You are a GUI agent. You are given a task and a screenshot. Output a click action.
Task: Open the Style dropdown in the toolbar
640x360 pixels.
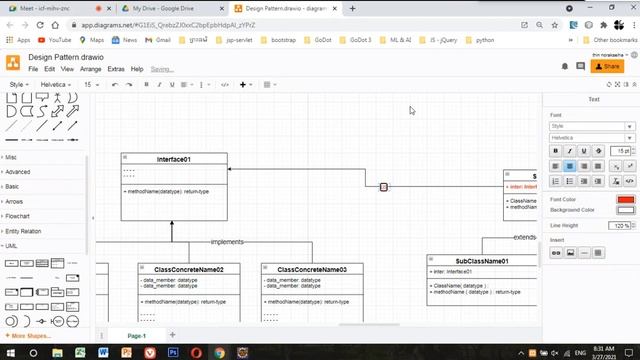19,84
